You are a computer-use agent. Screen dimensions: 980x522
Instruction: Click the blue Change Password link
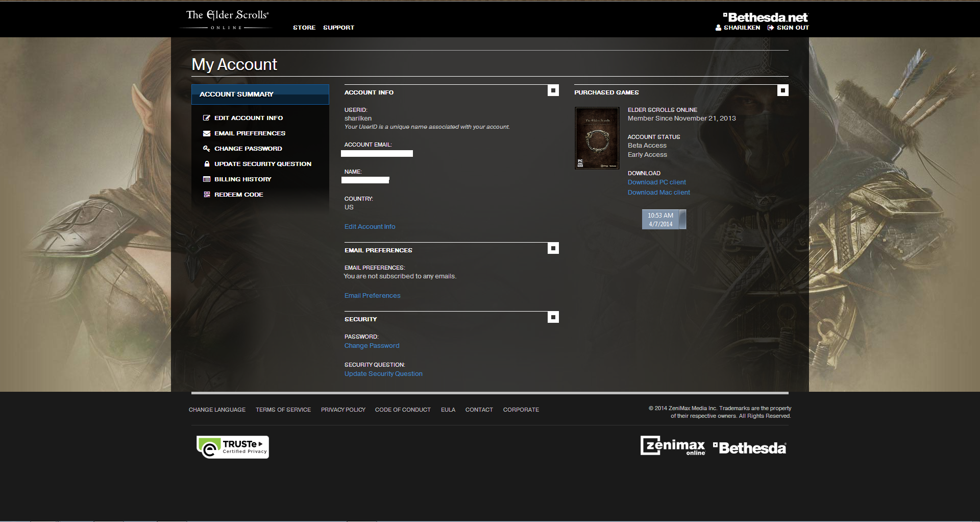(372, 346)
